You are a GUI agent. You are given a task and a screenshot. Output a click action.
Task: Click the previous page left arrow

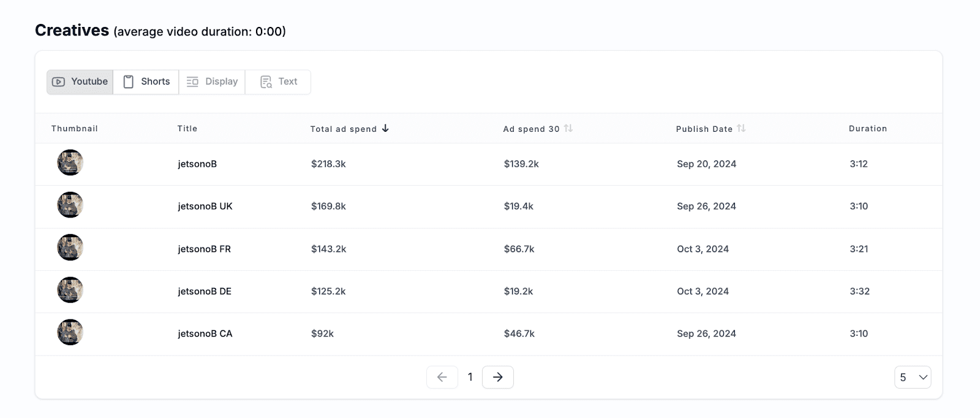tap(442, 377)
